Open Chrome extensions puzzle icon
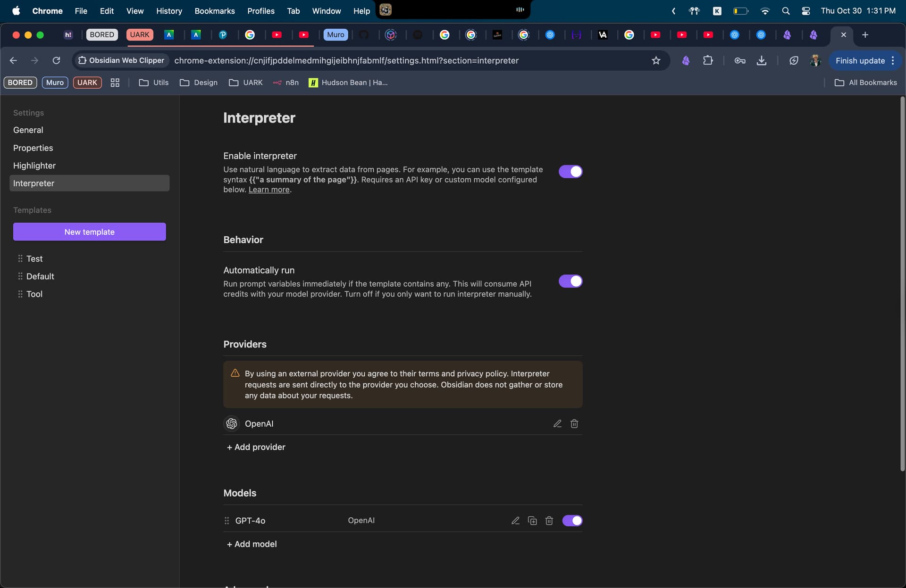 [x=708, y=60]
